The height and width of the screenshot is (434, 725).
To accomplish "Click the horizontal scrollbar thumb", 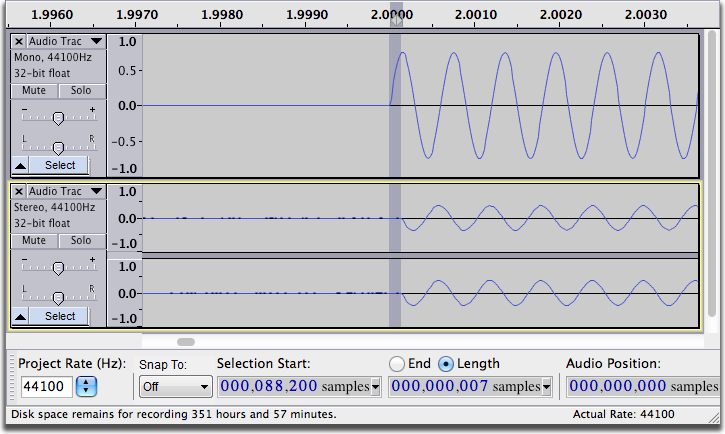I will point(186,342).
